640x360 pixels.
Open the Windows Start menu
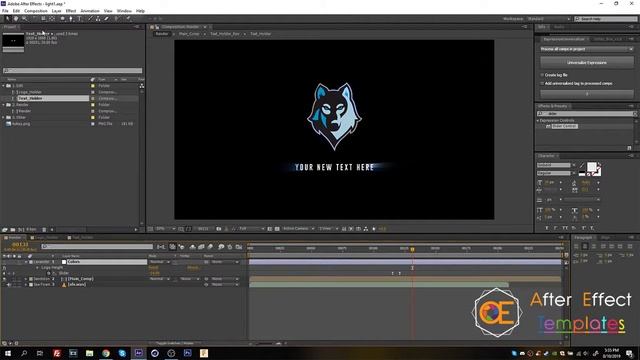click(7, 353)
